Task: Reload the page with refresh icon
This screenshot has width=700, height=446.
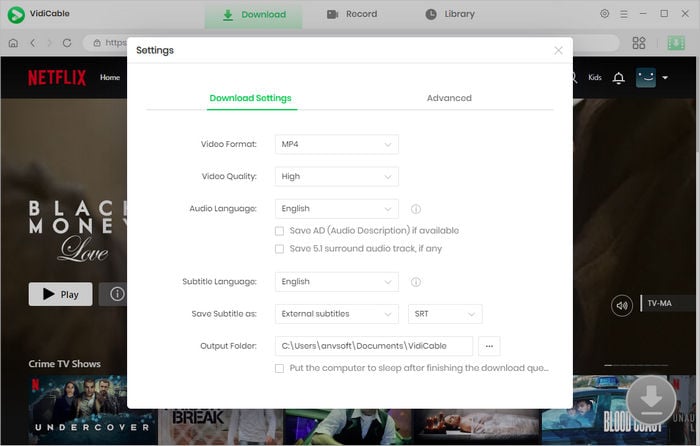Action: coord(67,43)
